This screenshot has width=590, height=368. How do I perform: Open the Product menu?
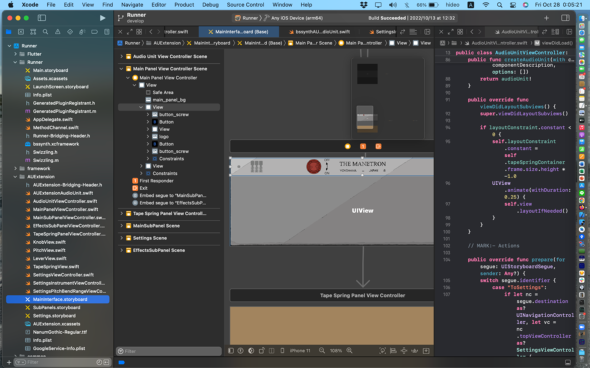184,5
